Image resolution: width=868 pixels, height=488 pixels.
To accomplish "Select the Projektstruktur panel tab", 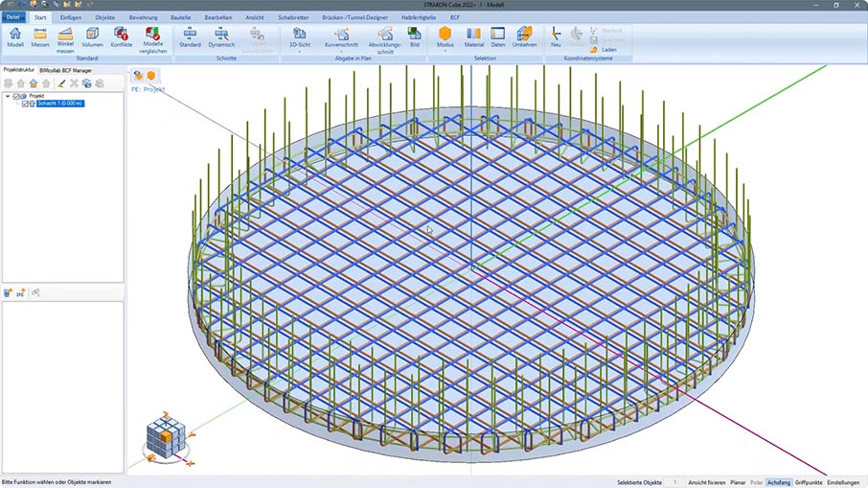I will pyautogui.click(x=19, y=70).
